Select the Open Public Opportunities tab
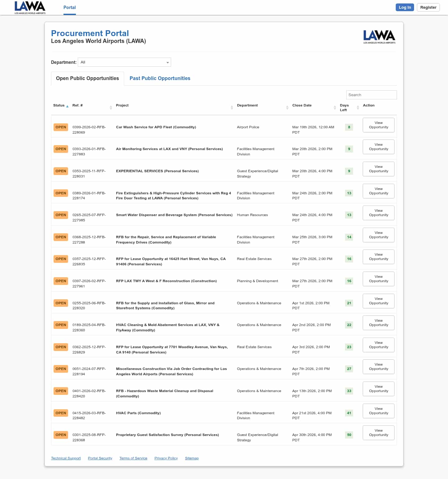This screenshot has height=479, width=448. pos(87,78)
